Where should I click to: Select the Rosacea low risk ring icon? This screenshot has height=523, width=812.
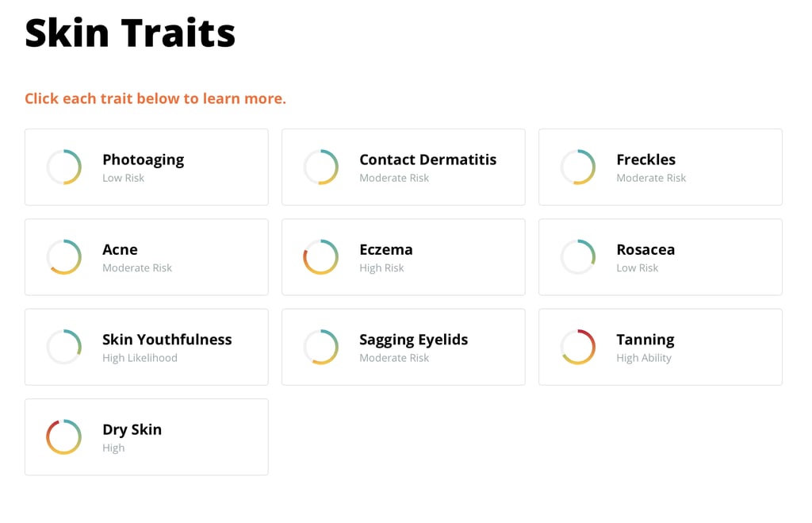(578, 257)
